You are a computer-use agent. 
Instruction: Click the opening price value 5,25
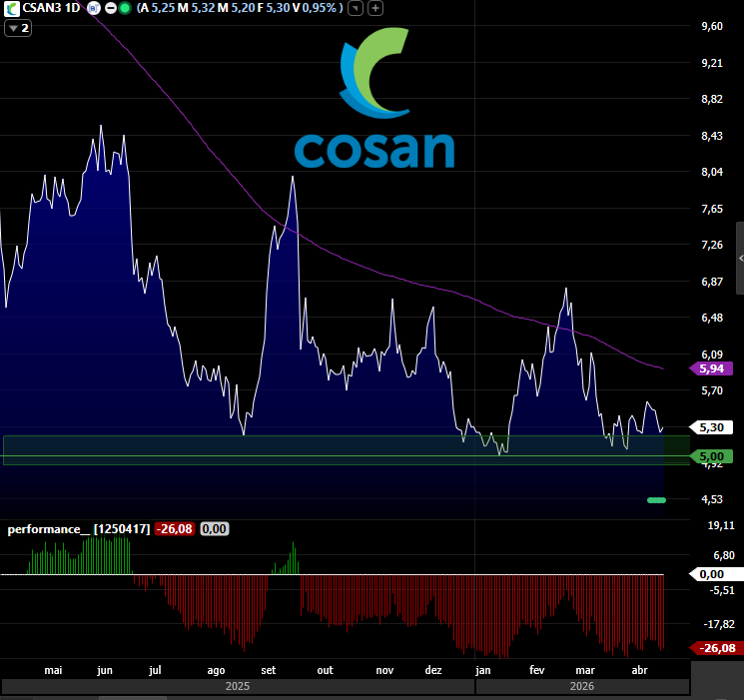click(x=163, y=8)
